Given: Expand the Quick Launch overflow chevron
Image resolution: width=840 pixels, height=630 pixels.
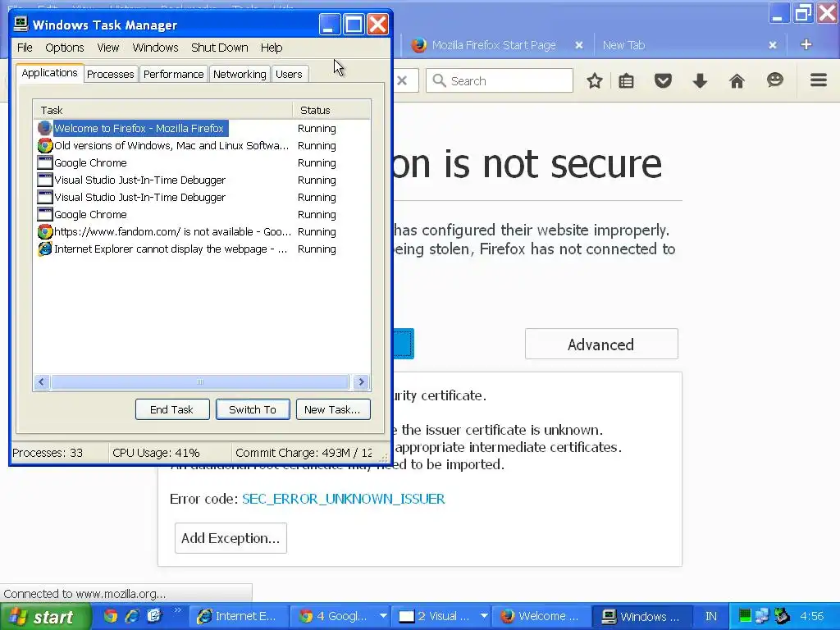Looking at the screenshot, I should [177, 610].
